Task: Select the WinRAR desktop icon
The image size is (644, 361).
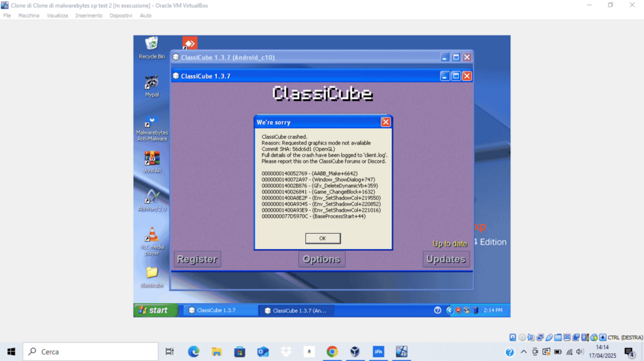Action: (152, 162)
